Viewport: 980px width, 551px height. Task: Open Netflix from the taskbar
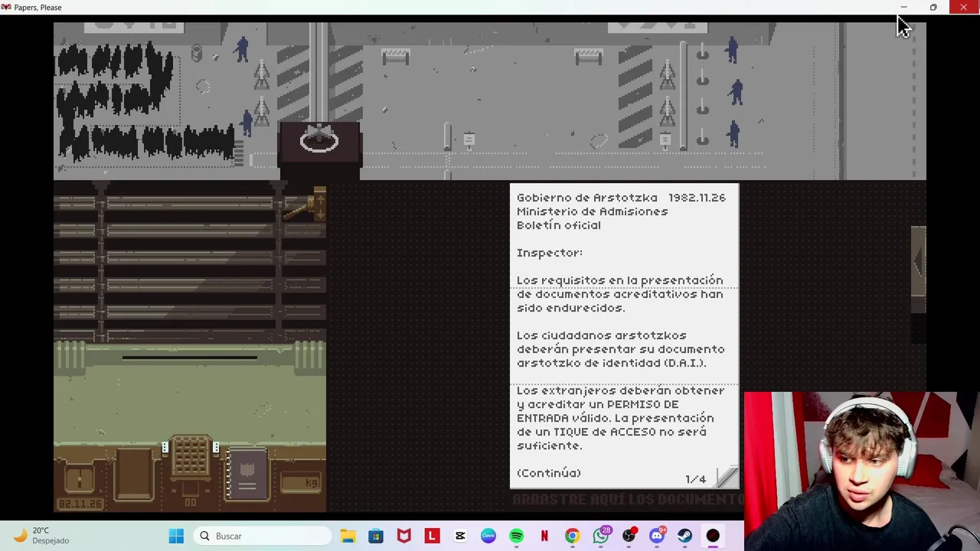tap(544, 536)
